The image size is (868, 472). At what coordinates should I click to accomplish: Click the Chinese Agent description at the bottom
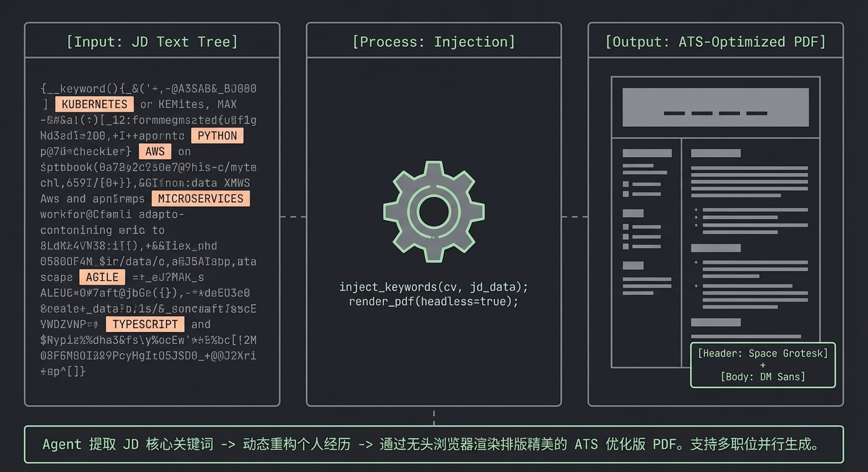coord(434,444)
